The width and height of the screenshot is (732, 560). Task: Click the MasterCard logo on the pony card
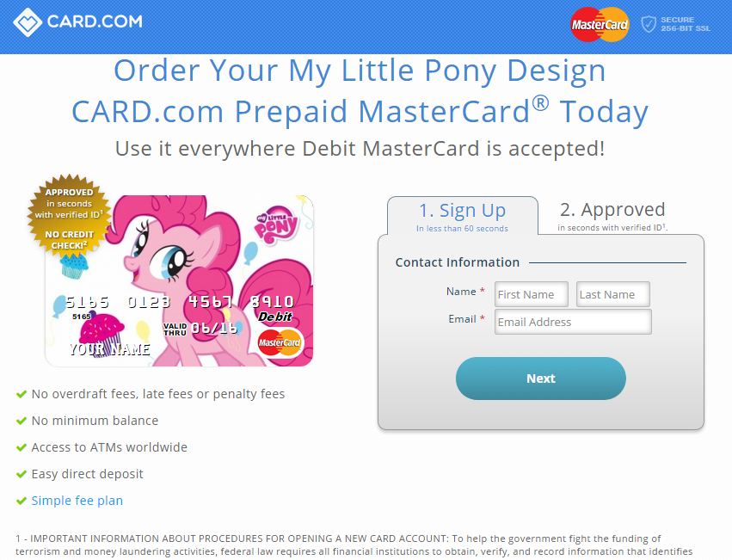[x=280, y=342]
